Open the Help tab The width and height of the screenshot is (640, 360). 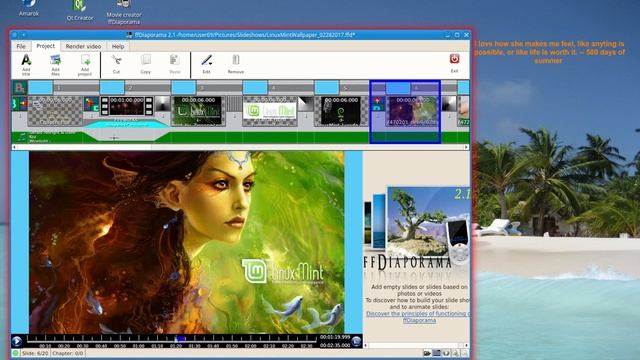click(x=118, y=46)
